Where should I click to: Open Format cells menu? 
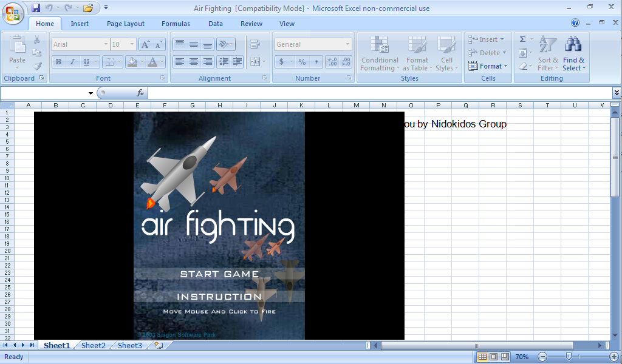(488, 66)
